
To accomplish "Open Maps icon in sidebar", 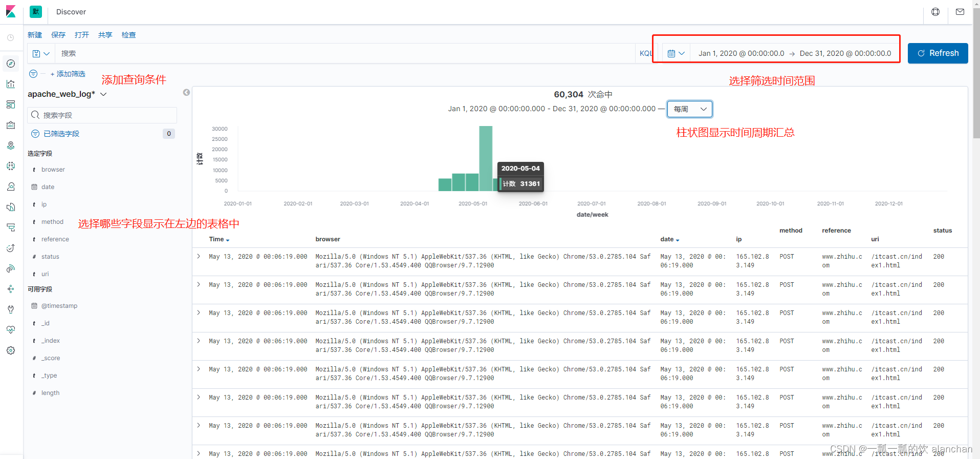I will pos(11,145).
